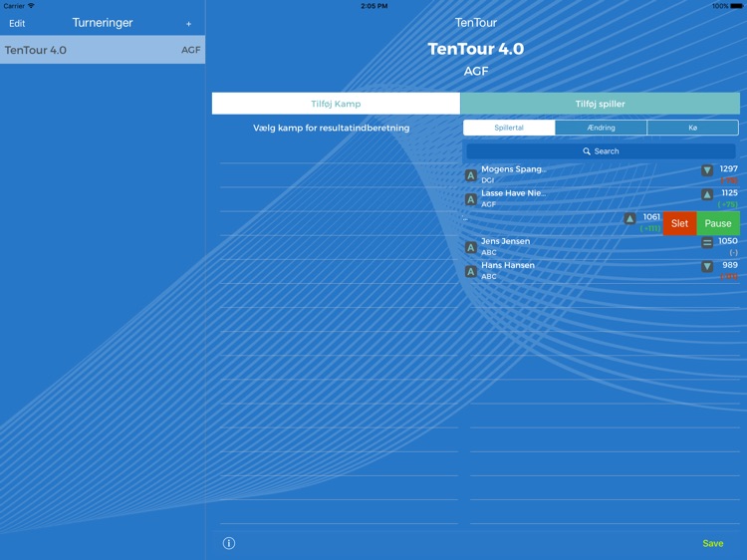Click the equals icon beside 1050
Image resolution: width=747 pixels, height=560 pixels.
pos(707,242)
